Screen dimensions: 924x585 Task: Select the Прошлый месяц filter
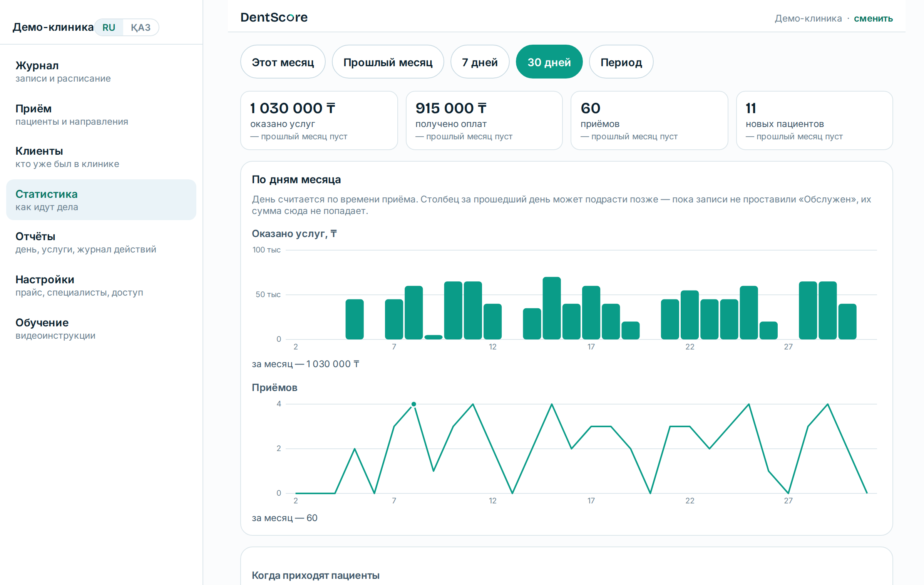tap(388, 62)
